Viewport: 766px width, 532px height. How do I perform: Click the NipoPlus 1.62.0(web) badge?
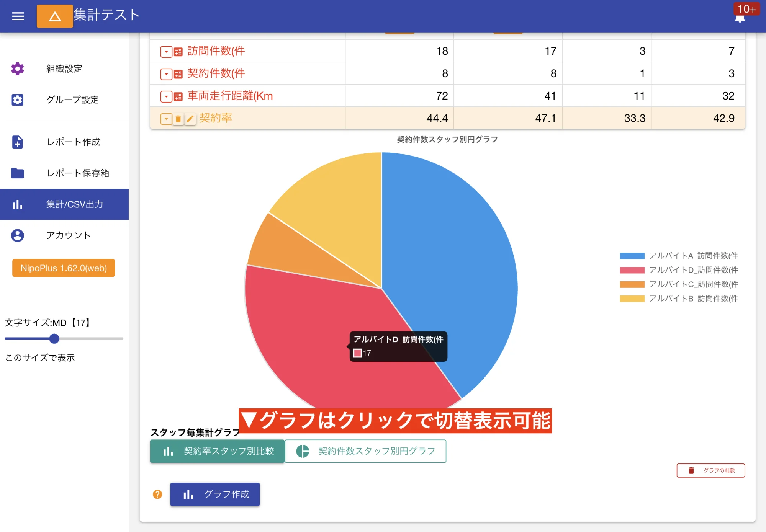63,268
